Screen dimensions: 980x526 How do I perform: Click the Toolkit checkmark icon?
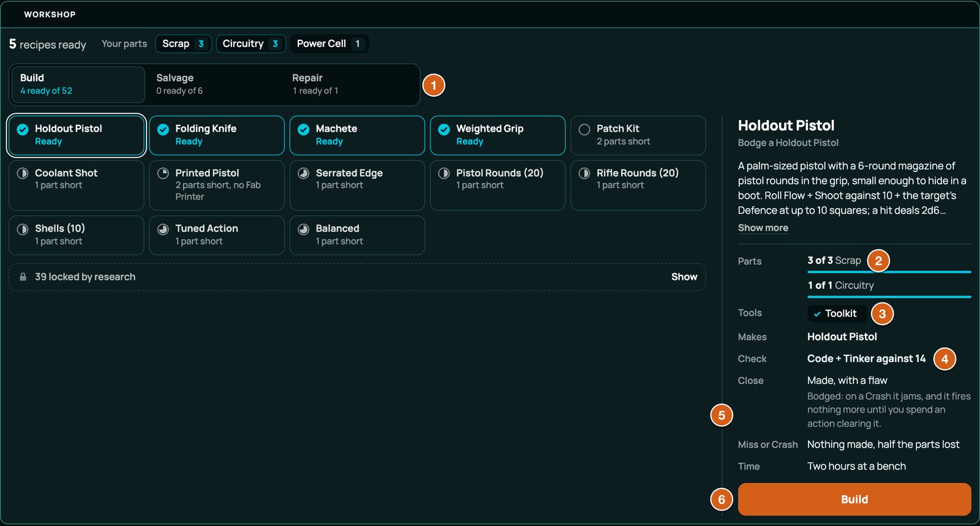click(x=817, y=314)
